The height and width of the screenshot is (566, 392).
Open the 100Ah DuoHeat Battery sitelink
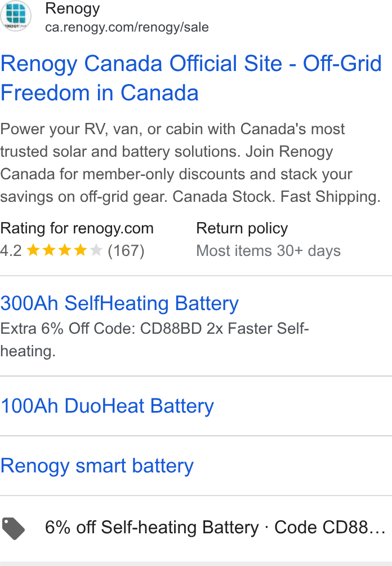tap(107, 405)
